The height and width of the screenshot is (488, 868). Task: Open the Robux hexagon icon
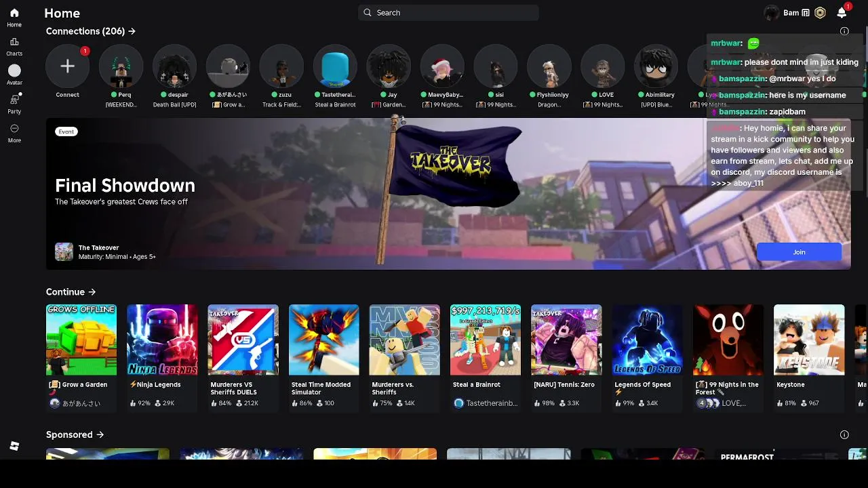click(821, 12)
